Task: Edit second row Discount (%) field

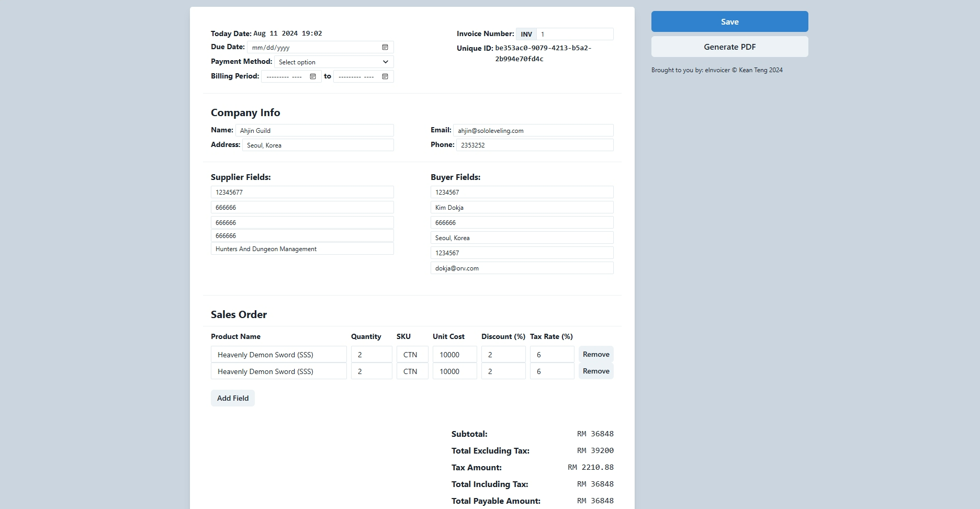Action: tap(503, 371)
